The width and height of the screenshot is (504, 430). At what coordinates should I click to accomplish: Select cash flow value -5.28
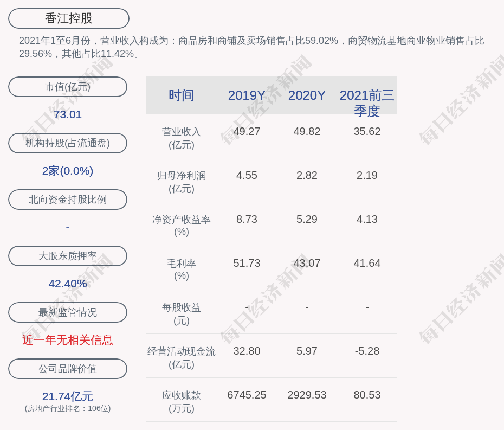coord(367,351)
